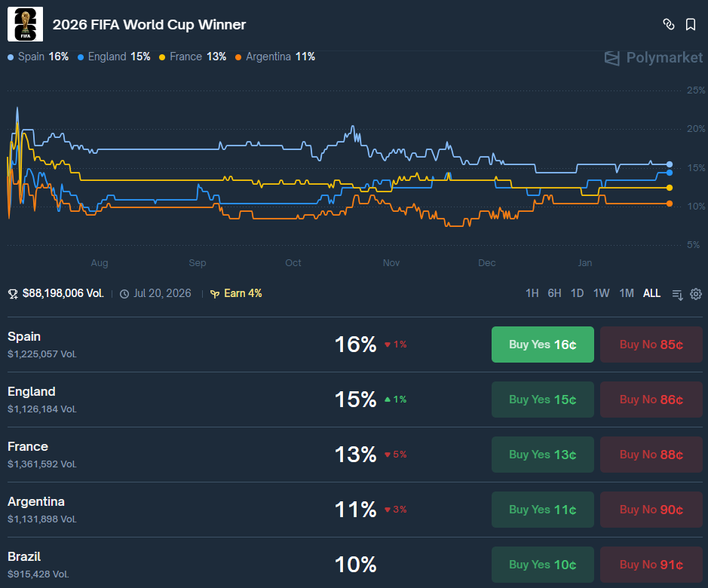708x588 pixels.
Task: Click the Earn 4% rewards sprout icon
Action: (x=215, y=294)
